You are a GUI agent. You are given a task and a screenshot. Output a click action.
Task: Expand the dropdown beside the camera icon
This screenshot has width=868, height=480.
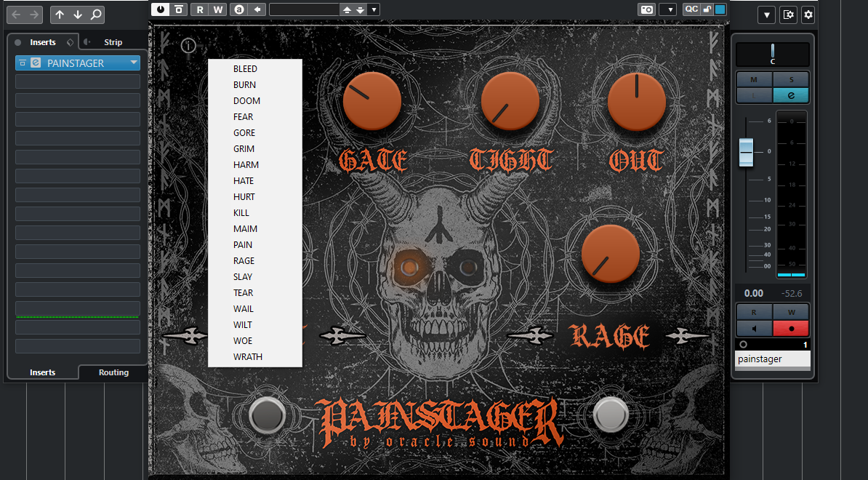[668, 9]
